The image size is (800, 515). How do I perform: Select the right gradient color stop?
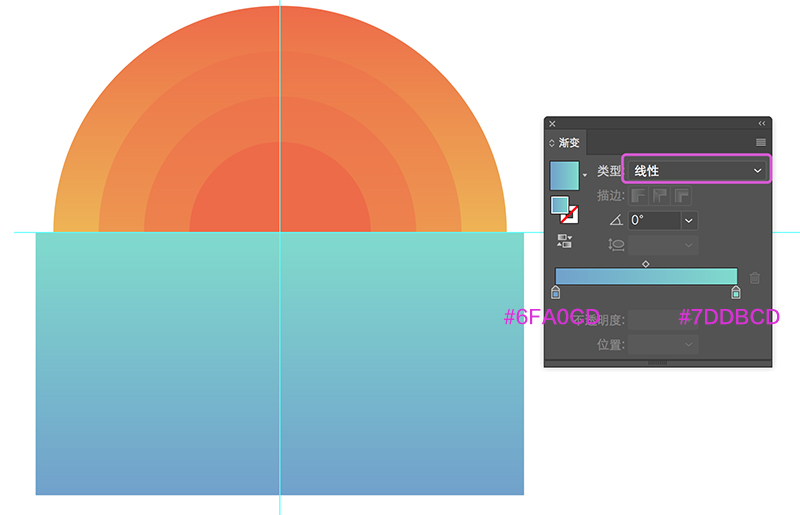[x=736, y=292]
